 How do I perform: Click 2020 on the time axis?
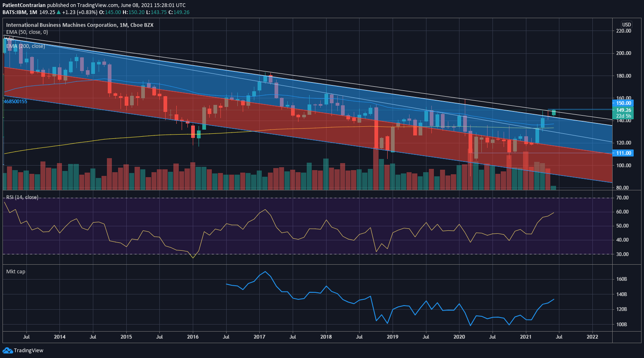[459, 337]
